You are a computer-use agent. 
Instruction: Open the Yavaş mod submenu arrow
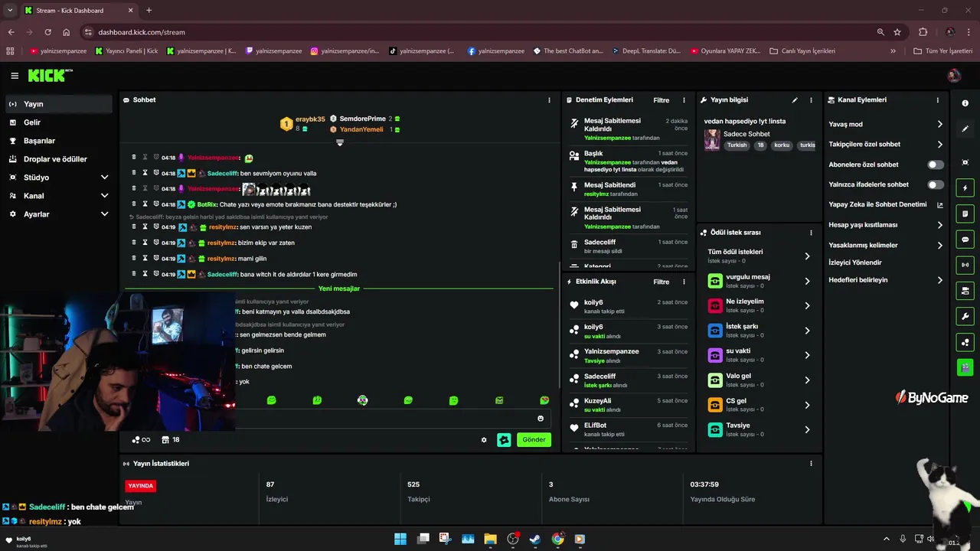click(940, 124)
